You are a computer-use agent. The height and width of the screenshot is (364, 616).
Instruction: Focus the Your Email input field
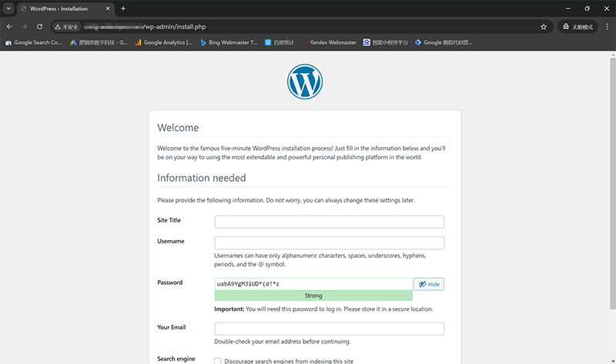click(330, 329)
